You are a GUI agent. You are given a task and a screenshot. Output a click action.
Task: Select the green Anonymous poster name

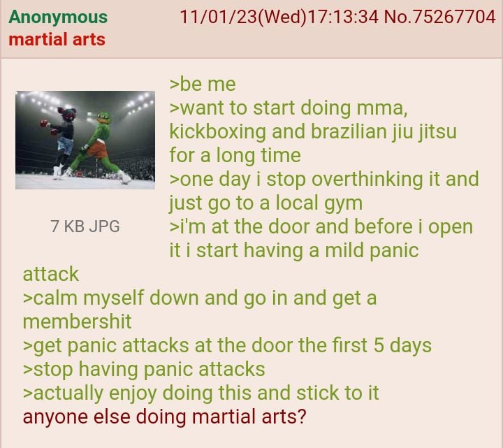58,17
